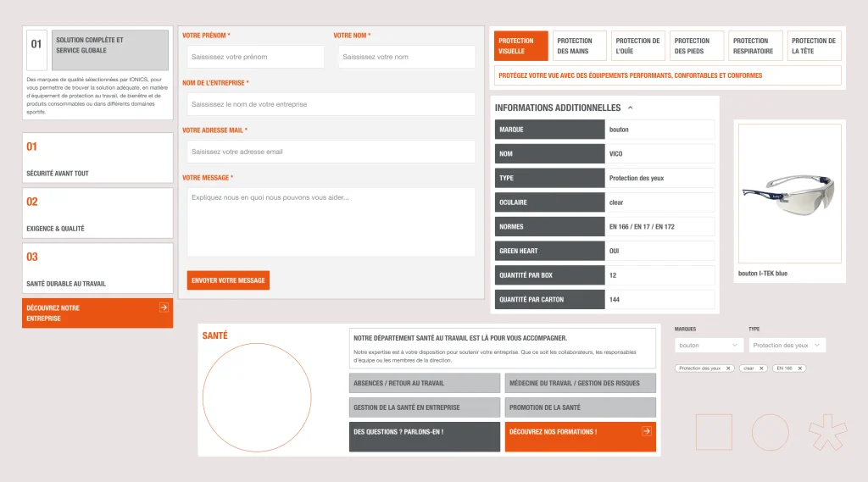Image resolution: width=868 pixels, height=482 pixels.
Task: Open the 01 Sécurité avant tout card
Action: (x=97, y=158)
